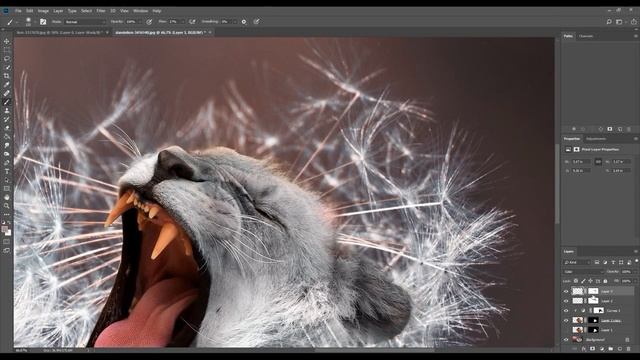Image resolution: width=640 pixels, height=360 pixels.
Task: Hide the Background layer
Action: [566, 340]
